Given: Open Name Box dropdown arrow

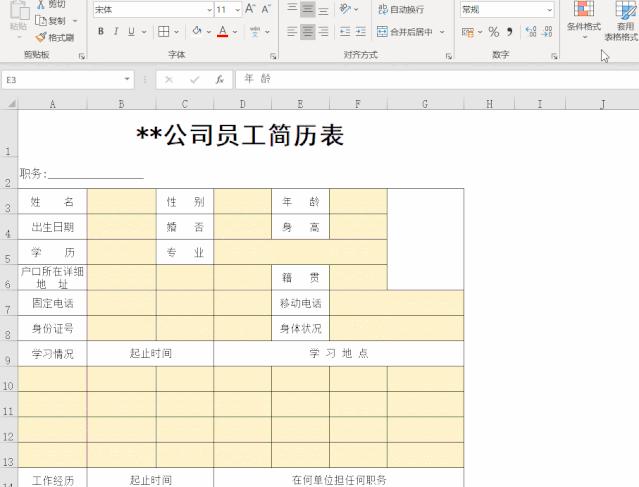Looking at the screenshot, I should point(127,79).
